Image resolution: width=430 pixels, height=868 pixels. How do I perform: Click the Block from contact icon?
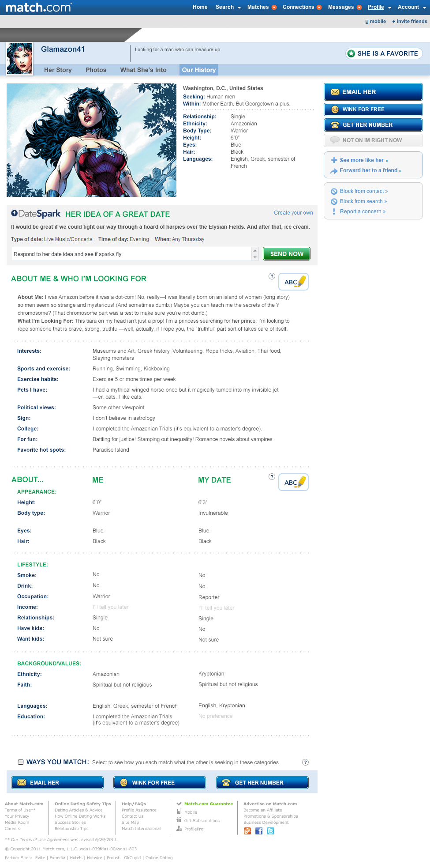[334, 191]
